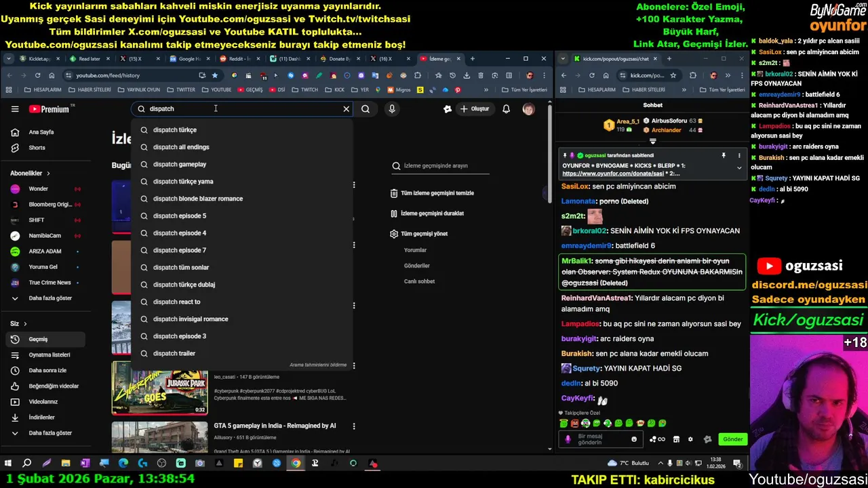The height and width of the screenshot is (488, 868).
Task: Open Canlı sohbet history link
Action: pos(419,281)
